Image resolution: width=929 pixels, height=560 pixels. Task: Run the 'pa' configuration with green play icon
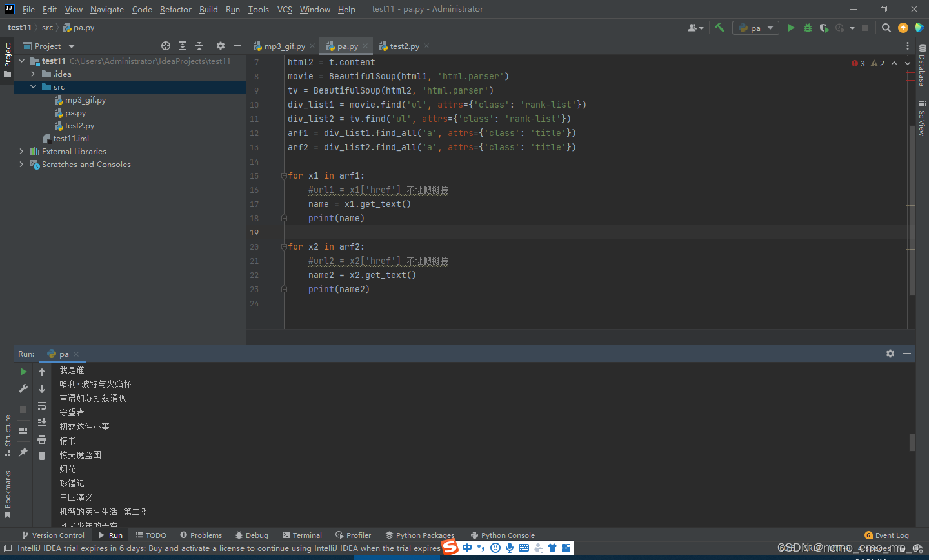click(x=791, y=28)
